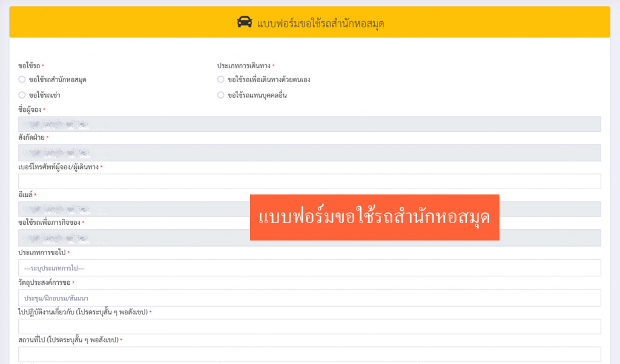Focus the ไปปฏิบัติงานเกี่ยวกับ text field
Viewport: 620px width, 364px height.
tap(309, 327)
